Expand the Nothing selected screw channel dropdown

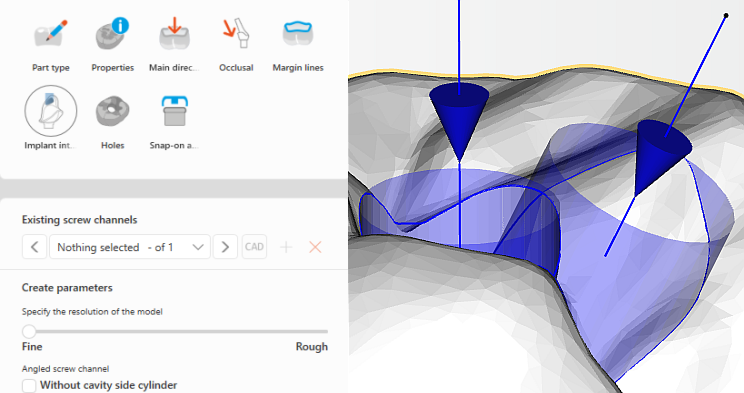pyautogui.click(x=130, y=247)
